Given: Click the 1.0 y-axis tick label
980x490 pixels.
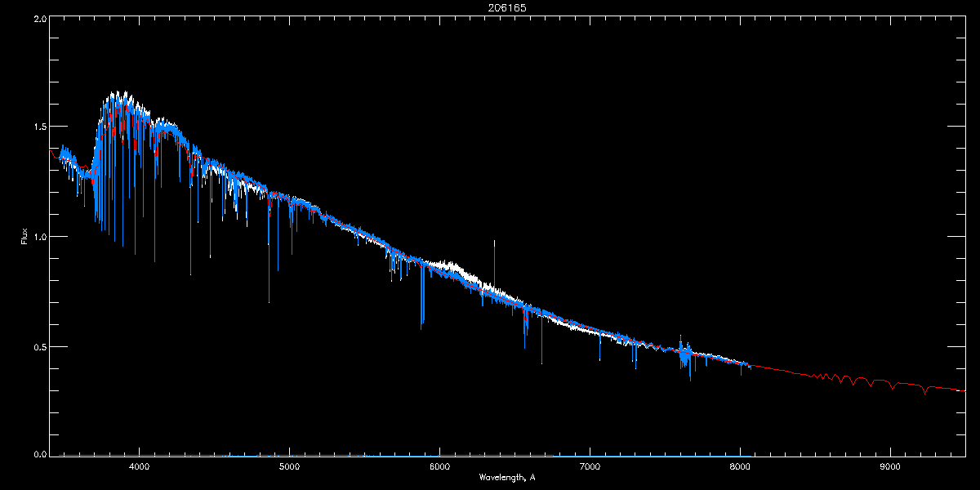Looking at the screenshot, I should pyautogui.click(x=39, y=237).
